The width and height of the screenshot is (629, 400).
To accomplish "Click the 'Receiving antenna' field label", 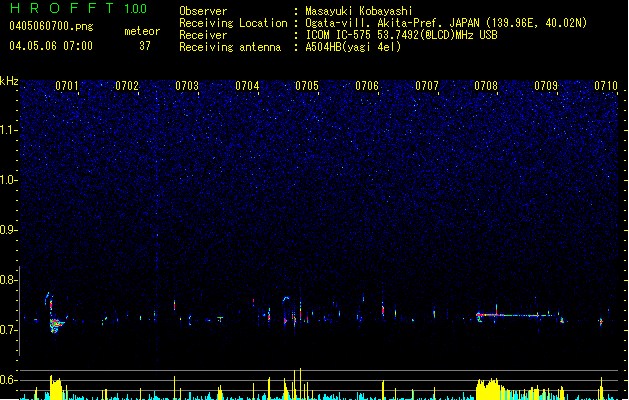I will coord(230,47).
